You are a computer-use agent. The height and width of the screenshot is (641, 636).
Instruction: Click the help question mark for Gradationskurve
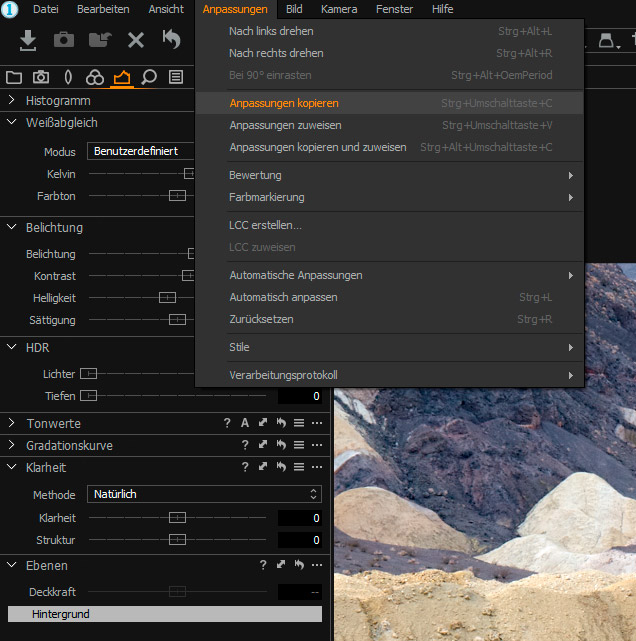(x=245, y=445)
